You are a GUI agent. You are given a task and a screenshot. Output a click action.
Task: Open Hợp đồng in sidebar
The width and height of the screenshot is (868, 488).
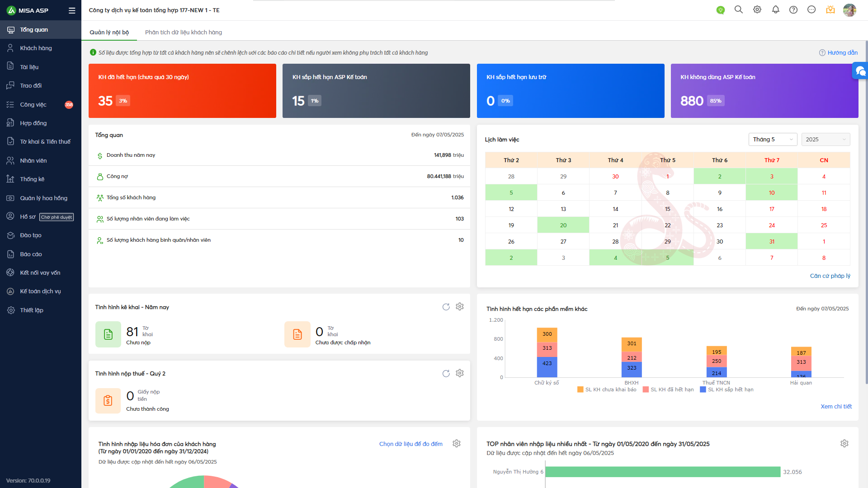tap(41, 123)
